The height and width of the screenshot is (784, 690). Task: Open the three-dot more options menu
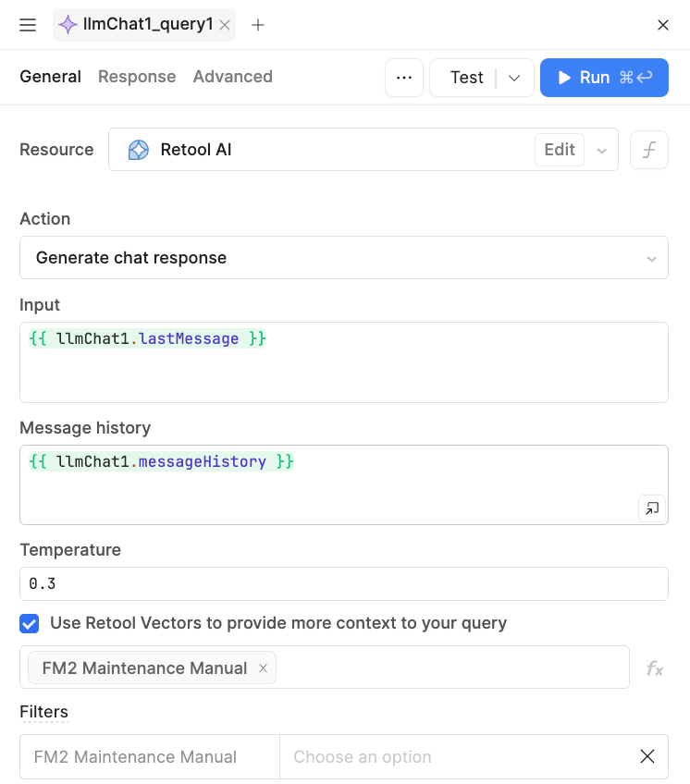tap(404, 78)
